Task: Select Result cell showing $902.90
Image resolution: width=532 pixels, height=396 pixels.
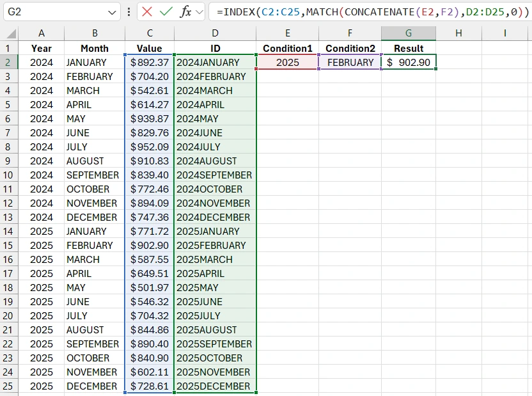Action: [409, 62]
